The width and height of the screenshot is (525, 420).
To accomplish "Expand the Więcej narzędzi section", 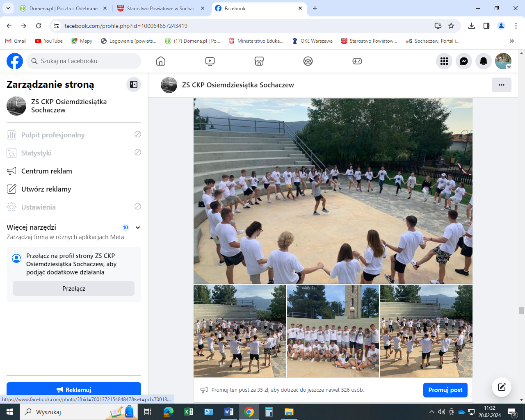I will [x=138, y=228].
